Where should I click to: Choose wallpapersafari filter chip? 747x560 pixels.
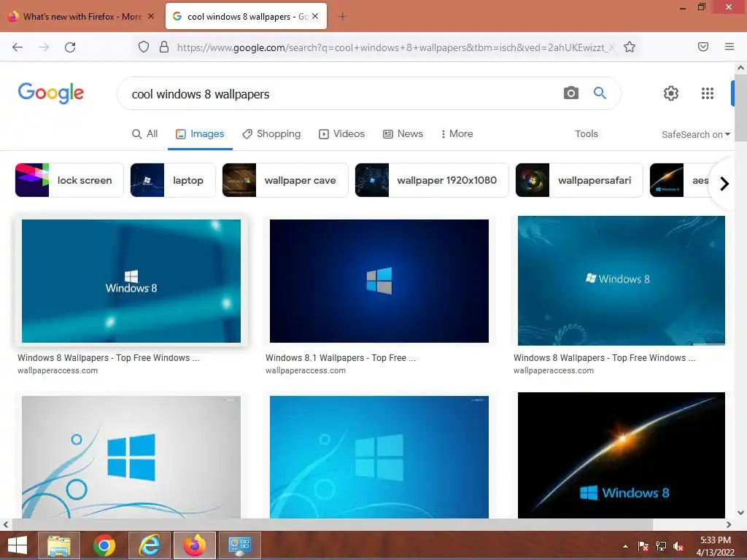[579, 180]
